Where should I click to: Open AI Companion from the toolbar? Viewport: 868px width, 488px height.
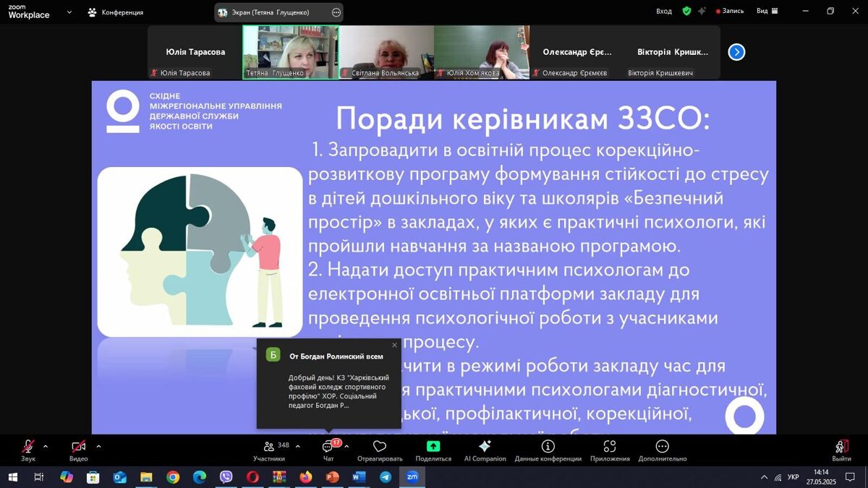485,450
